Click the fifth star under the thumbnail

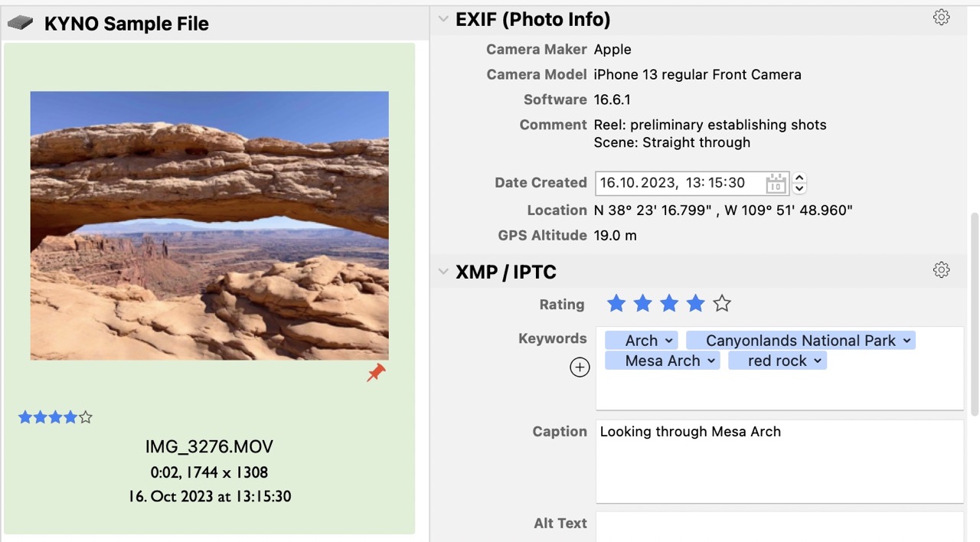(86, 417)
